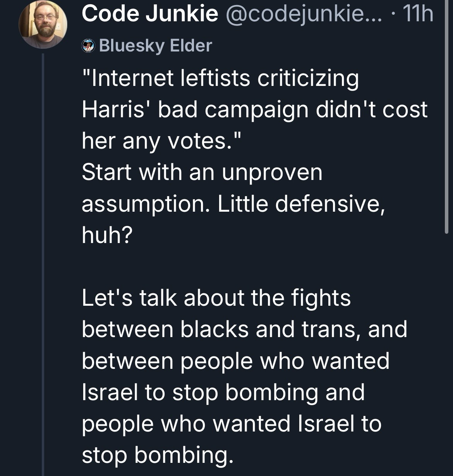Click the Bluesky Elder label text
The height and width of the screenshot is (476, 453).
click(156, 46)
